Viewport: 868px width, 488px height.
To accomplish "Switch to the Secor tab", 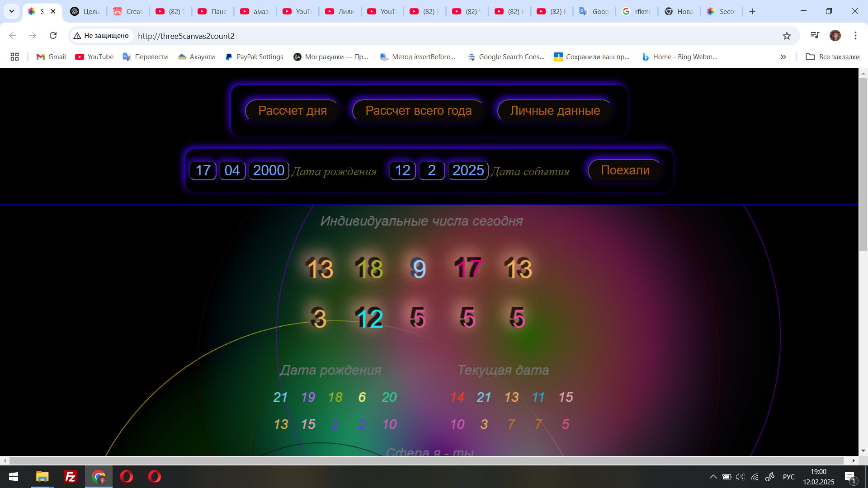I will pyautogui.click(x=722, y=12).
